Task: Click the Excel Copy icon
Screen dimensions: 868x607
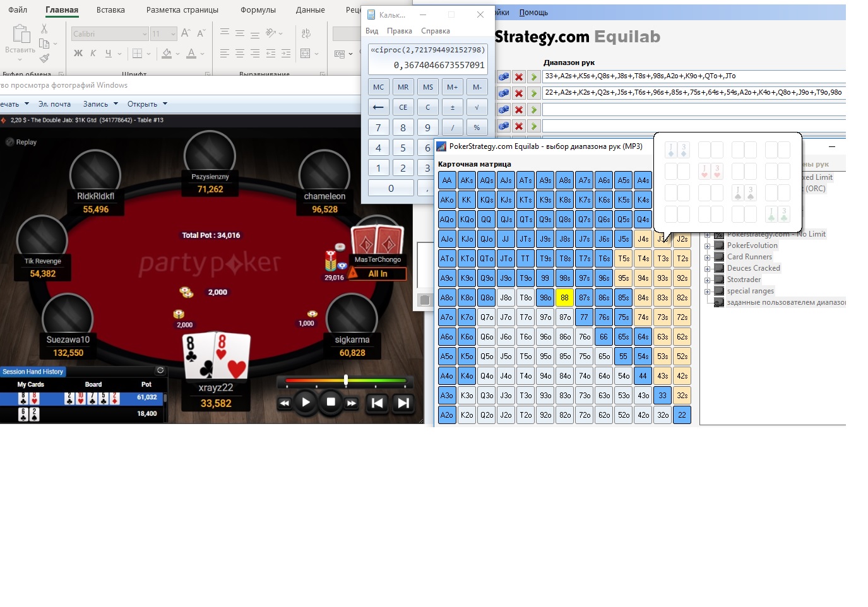Action: coord(44,44)
